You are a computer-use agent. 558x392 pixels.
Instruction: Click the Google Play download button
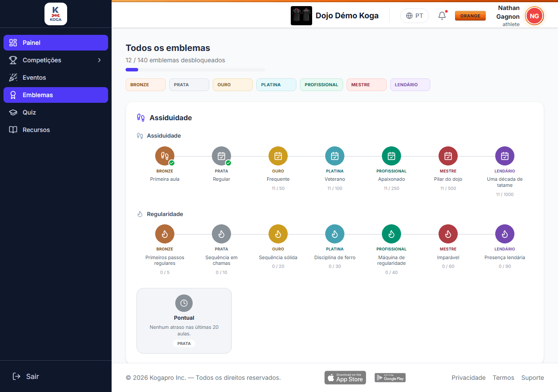coord(390,378)
